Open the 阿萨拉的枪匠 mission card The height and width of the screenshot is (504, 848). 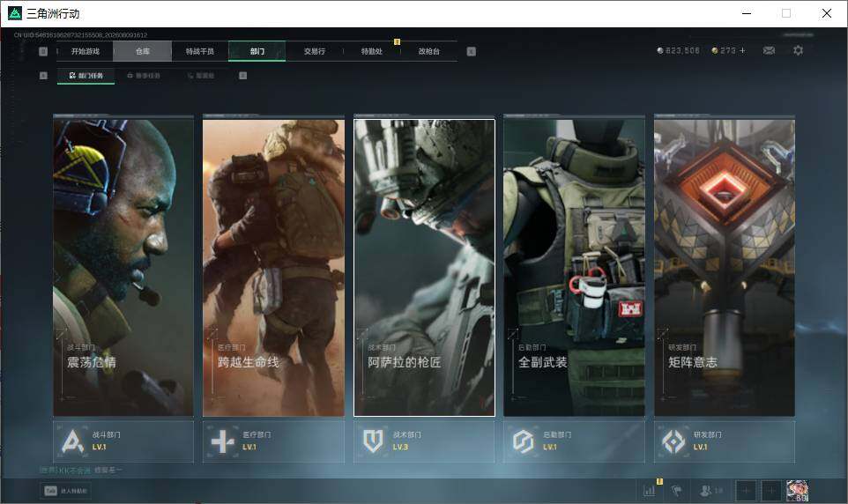(425, 267)
